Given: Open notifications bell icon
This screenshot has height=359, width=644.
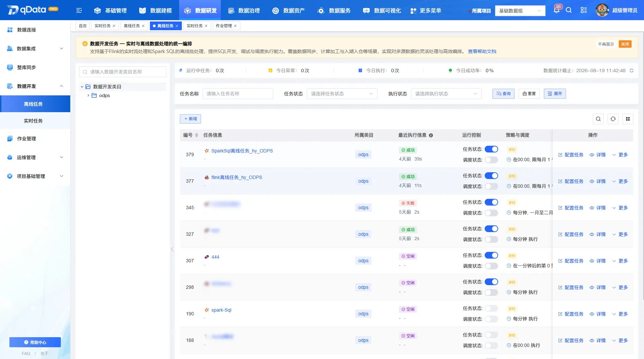Looking at the screenshot, I should coord(556,10).
